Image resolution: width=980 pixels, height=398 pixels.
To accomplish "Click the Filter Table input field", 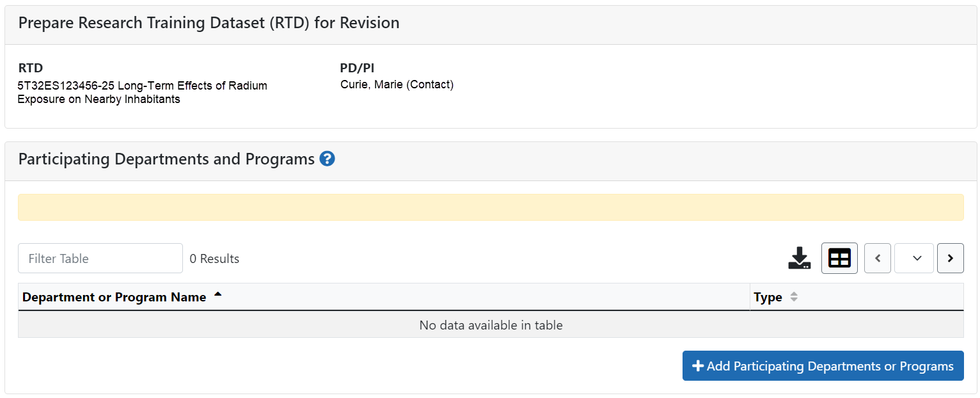I will (100, 259).
